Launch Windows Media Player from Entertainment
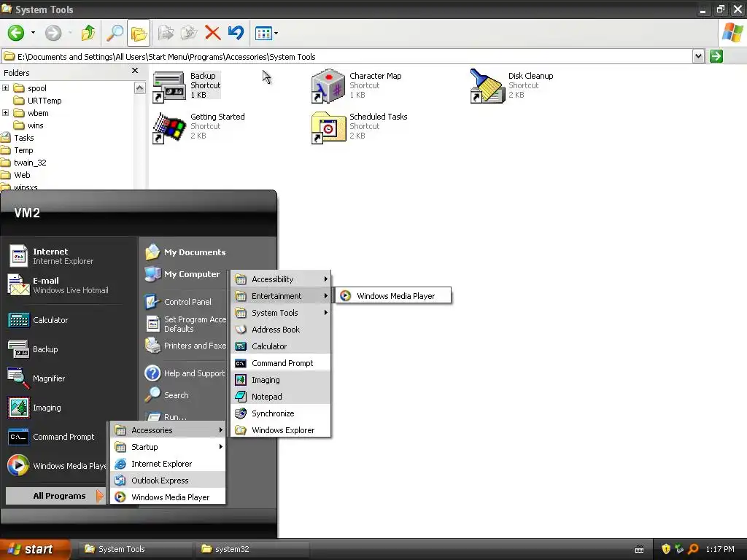 tap(393, 296)
